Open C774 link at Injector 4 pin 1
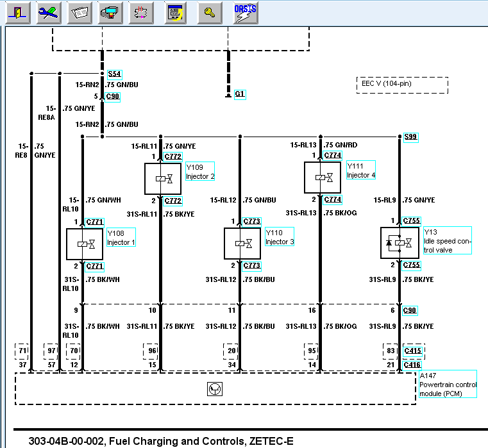Image resolution: width=488 pixels, height=448 pixels. [332, 155]
